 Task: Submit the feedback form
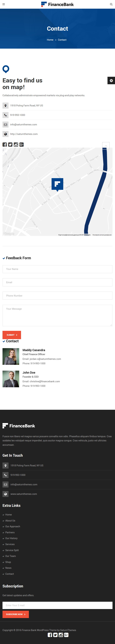click(x=12, y=335)
